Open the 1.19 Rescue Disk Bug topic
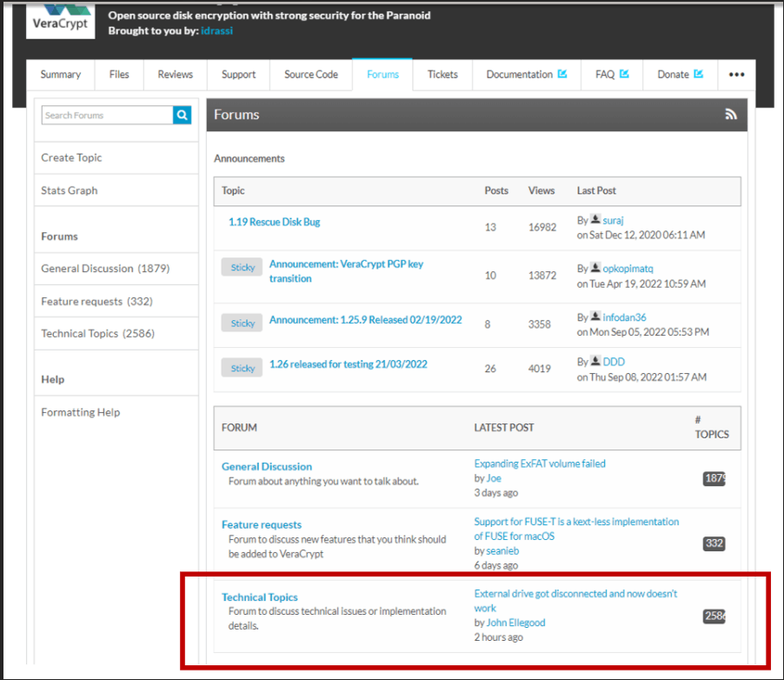784x680 pixels. pyautogui.click(x=274, y=222)
